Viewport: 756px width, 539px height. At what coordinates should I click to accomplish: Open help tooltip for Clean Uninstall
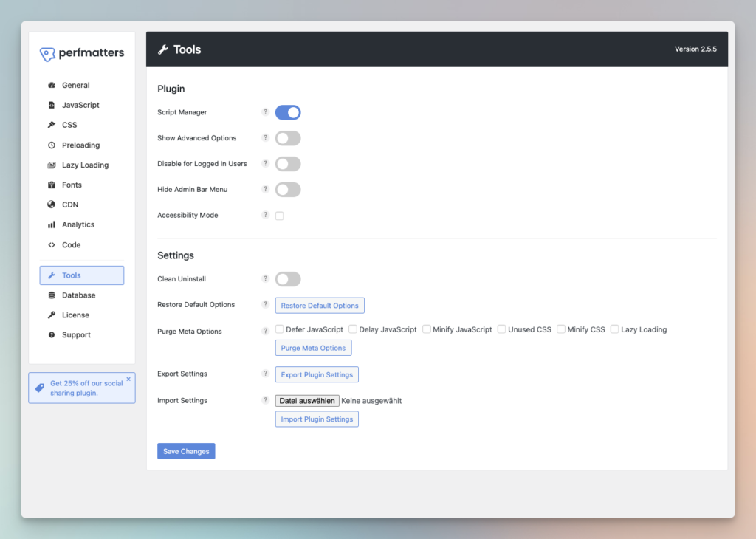pyautogui.click(x=265, y=278)
